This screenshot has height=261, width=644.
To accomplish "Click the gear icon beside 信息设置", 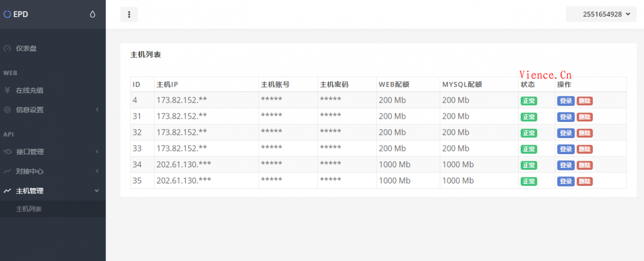I will coord(7,110).
